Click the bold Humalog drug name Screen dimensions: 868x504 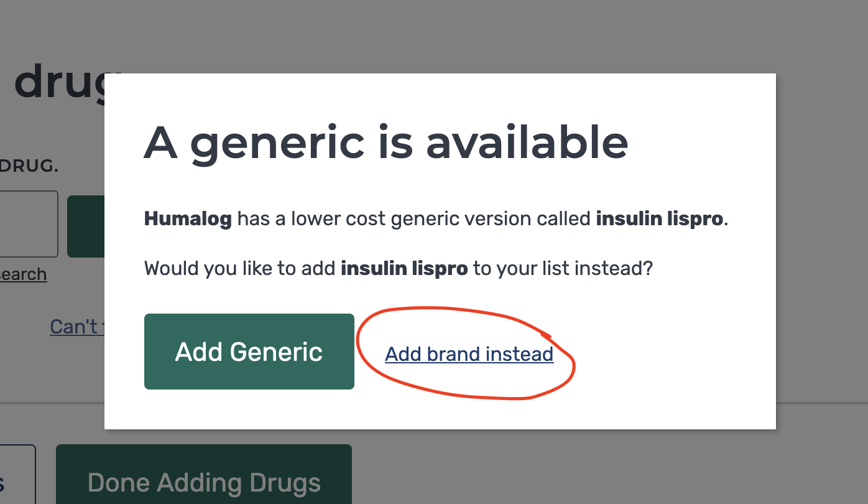[x=188, y=219]
